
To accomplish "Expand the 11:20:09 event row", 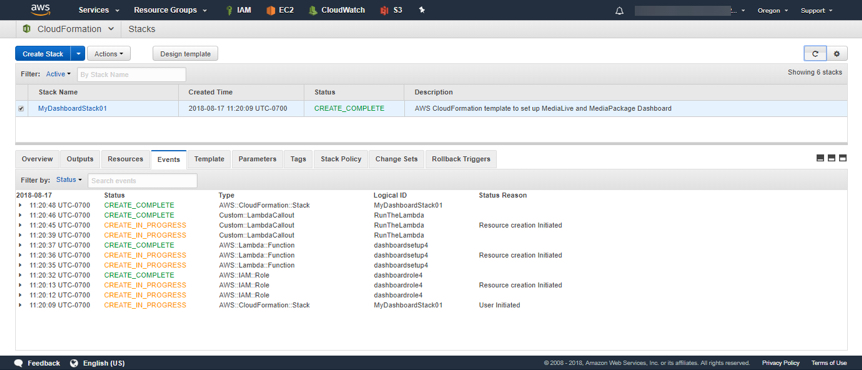I will 20,305.
